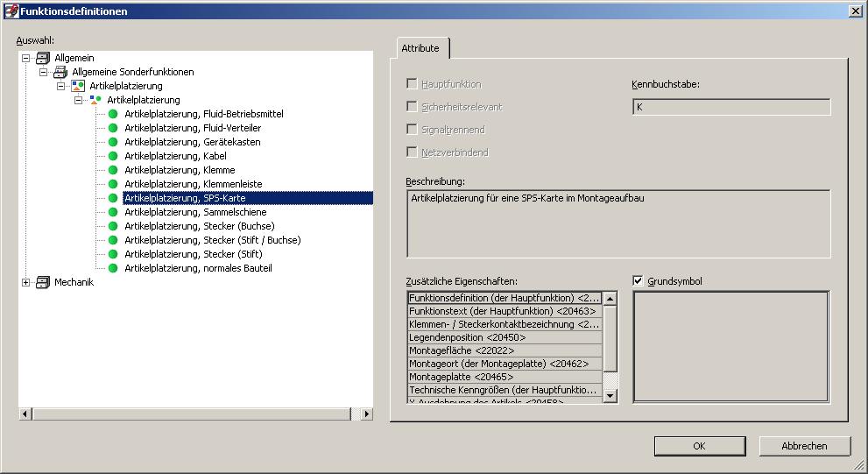
Task: Select Montageort (der Montageplatte) <20462> row
Action: (x=505, y=364)
